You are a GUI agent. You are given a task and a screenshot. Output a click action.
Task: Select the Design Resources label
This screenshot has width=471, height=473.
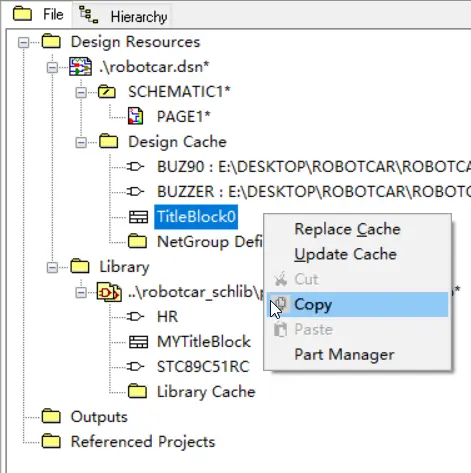(x=135, y=42)
